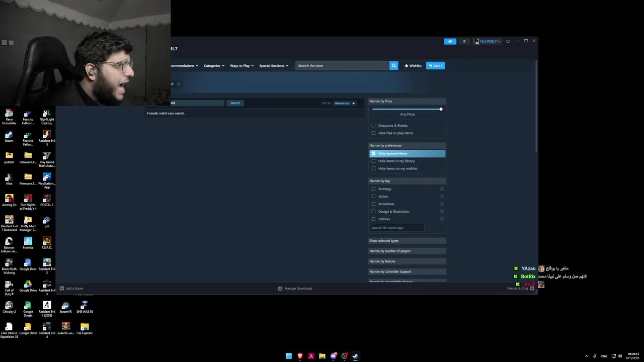Viewport: 644px width, 362px height.
Task: Show hidden tray icons chevron
Action: point(586,356)
